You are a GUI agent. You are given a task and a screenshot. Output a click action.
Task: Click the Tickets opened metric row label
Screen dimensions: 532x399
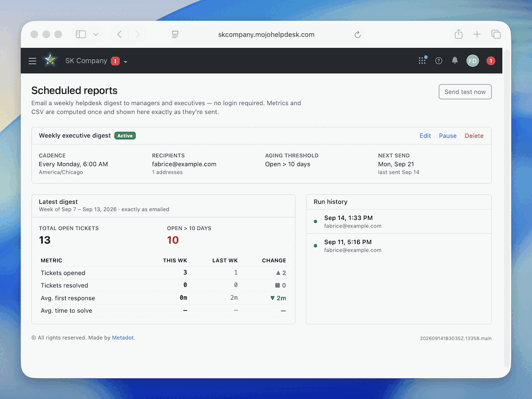point(63,273)
